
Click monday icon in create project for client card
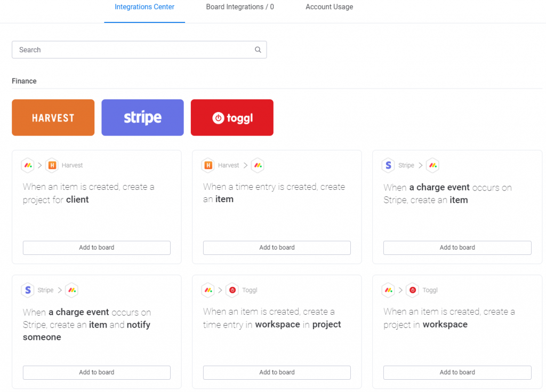tap(28, 165)
